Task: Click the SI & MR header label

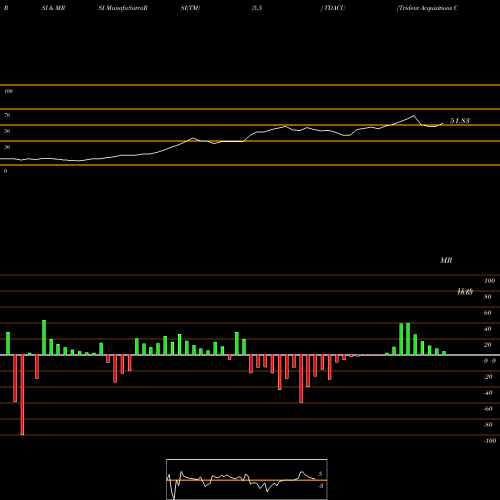Action: tap(53, 8)
